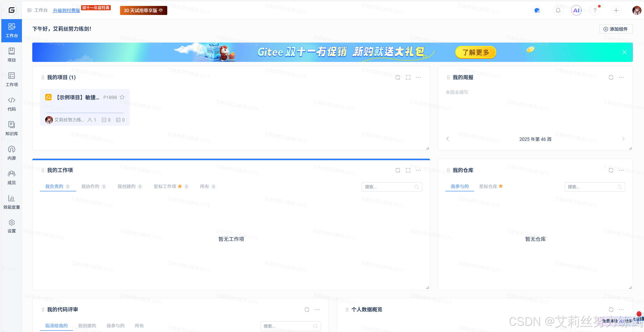Open more options for 我的周报 widget
Image resolution: width=644 pixels, height=332 pixels.
point(621,77)
